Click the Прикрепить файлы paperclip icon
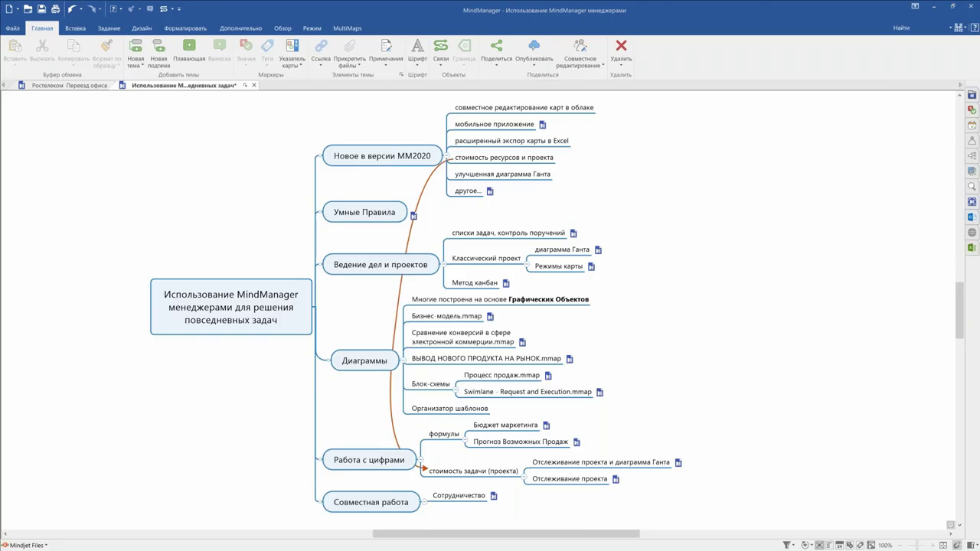This screenshot has width=980, height=551. [x=349, y=46]
